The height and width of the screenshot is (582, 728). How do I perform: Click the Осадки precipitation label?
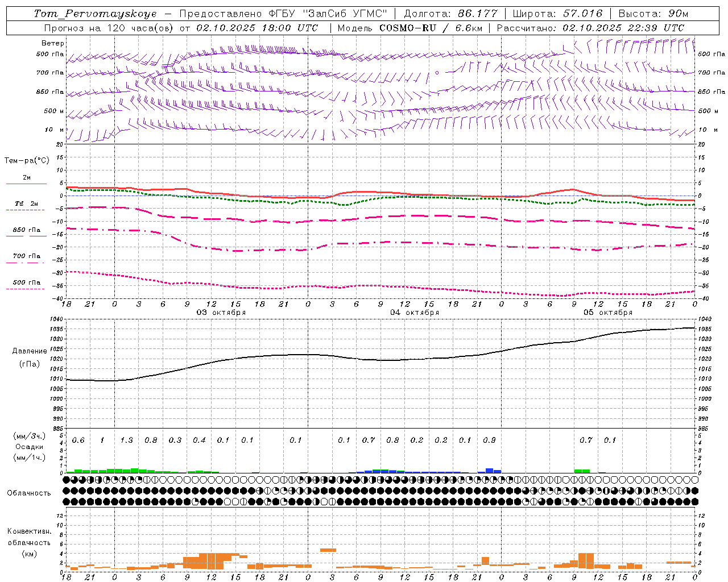click(x=30, y=447)
